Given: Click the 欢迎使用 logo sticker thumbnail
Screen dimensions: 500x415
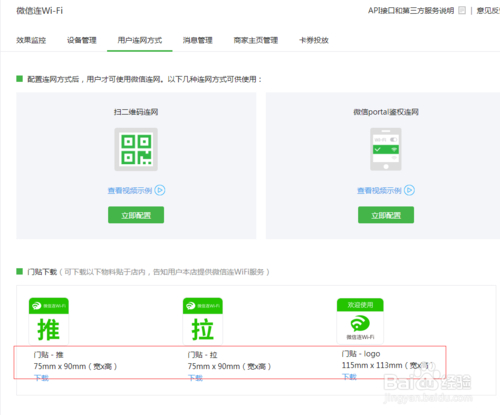Looking at the screenshot, I should (x=360, y=321).
